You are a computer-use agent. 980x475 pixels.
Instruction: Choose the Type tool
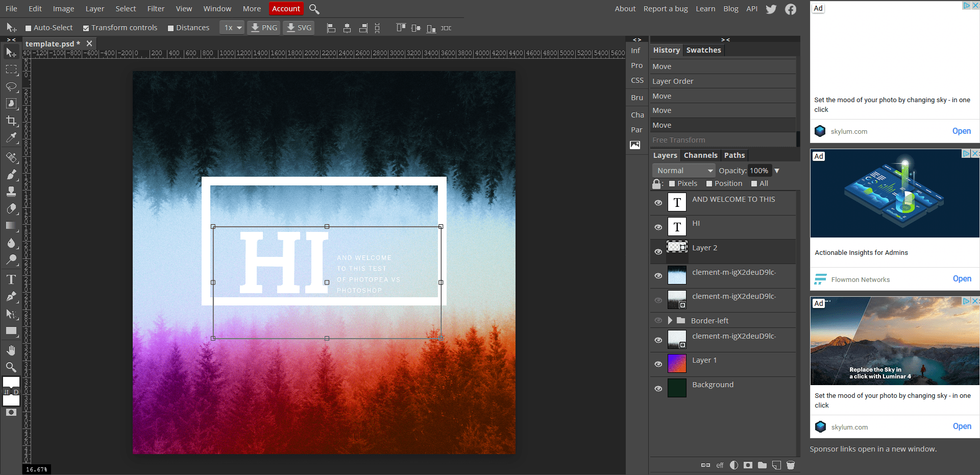coord(11,279)
